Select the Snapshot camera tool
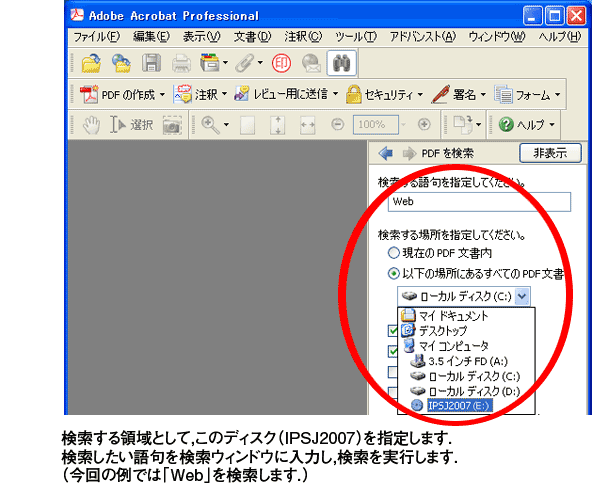Viewport: 600px width, 486px height. coord(172,125)
